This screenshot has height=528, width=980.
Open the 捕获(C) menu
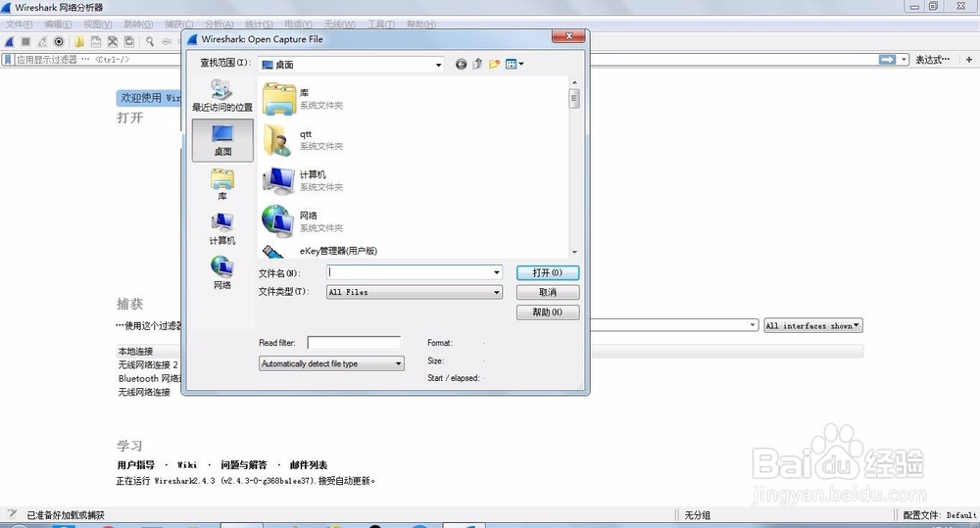pyautogui.click(x=178, y=24)
